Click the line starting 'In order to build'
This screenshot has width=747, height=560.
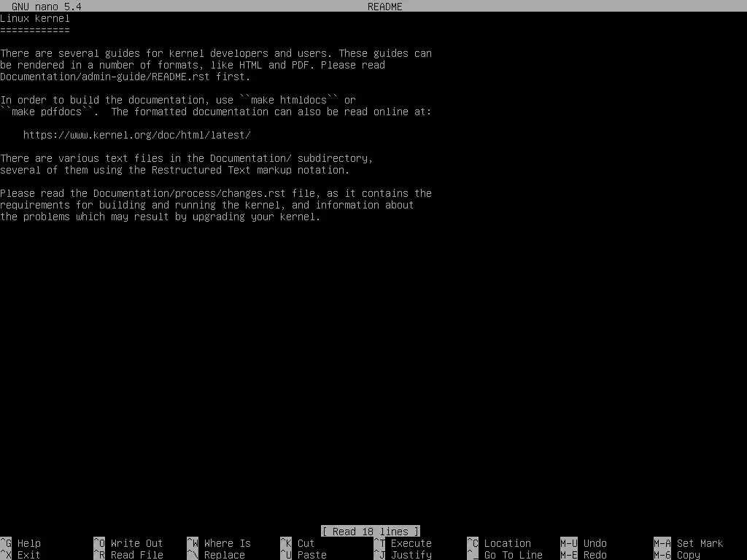click(x=178, y=100)
